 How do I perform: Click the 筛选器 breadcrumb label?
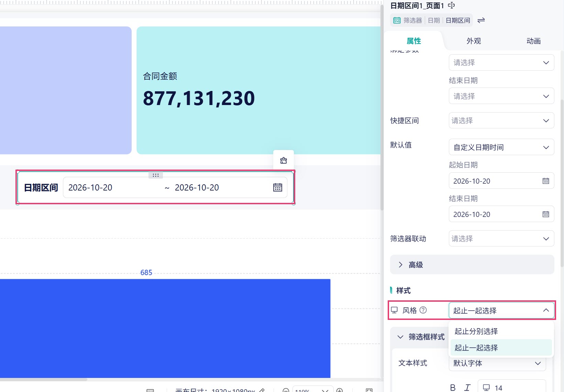click(x=412, y=20)
